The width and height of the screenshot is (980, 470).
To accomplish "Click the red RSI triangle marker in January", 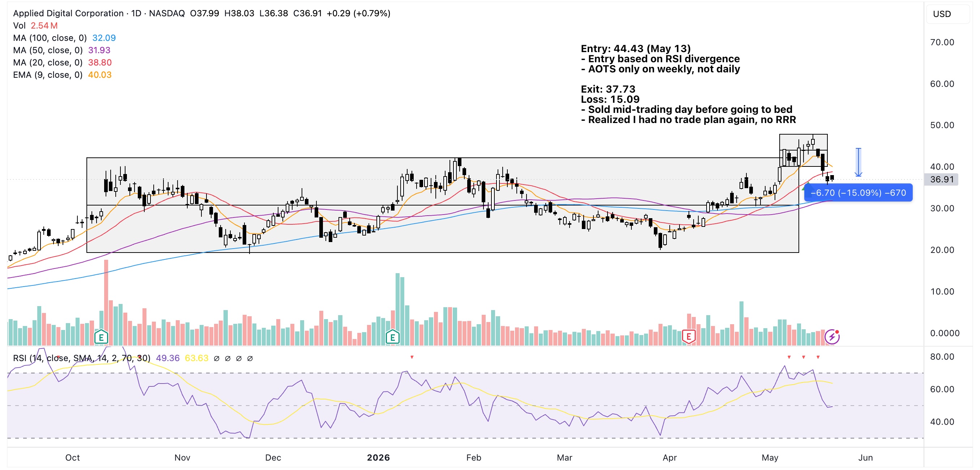I will pos(412,357).
